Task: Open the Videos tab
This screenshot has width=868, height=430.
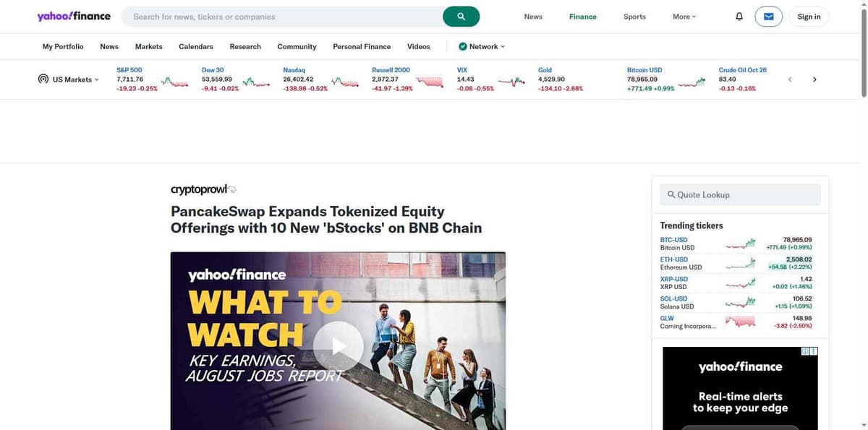Action: (419, 46)
